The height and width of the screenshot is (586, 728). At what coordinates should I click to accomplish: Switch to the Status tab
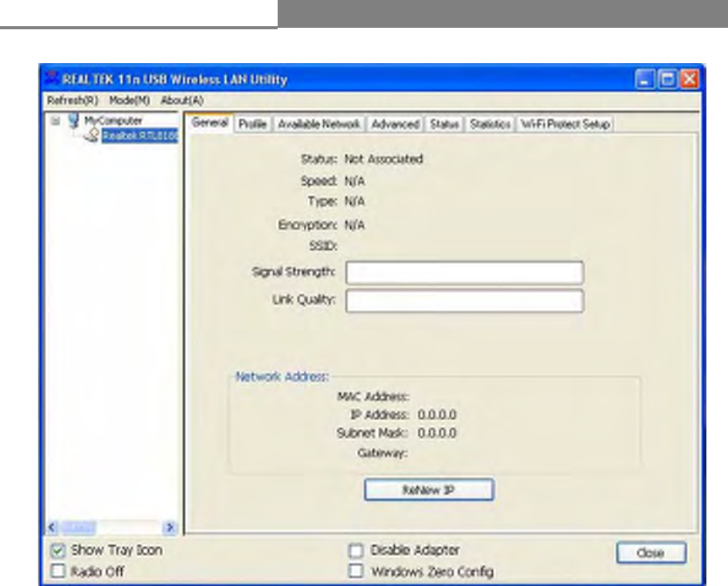[444, 124]
